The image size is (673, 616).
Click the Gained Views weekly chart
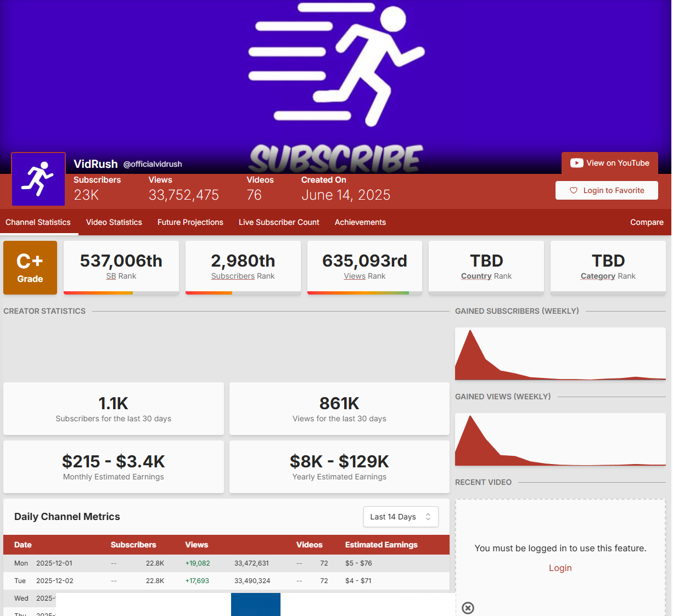click(x=560, y=439)
